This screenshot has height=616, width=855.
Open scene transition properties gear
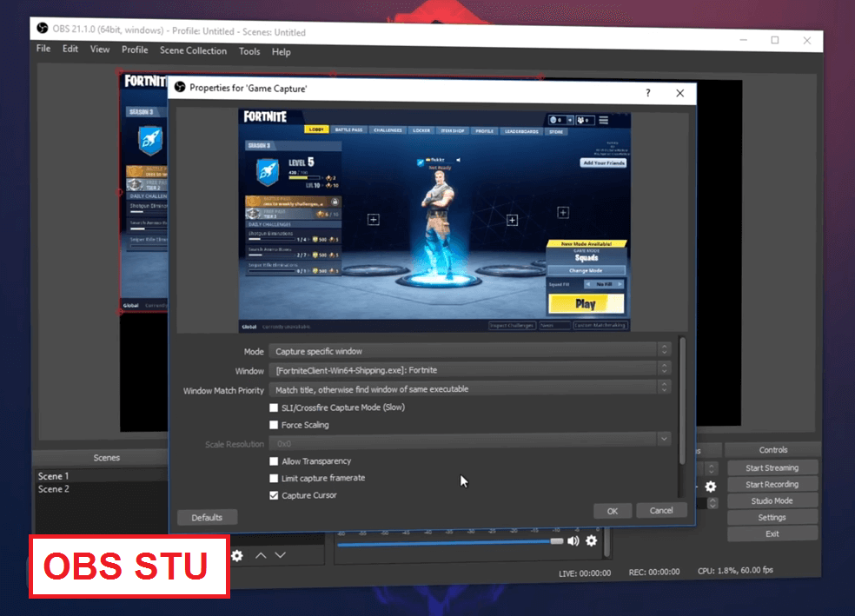711,487
